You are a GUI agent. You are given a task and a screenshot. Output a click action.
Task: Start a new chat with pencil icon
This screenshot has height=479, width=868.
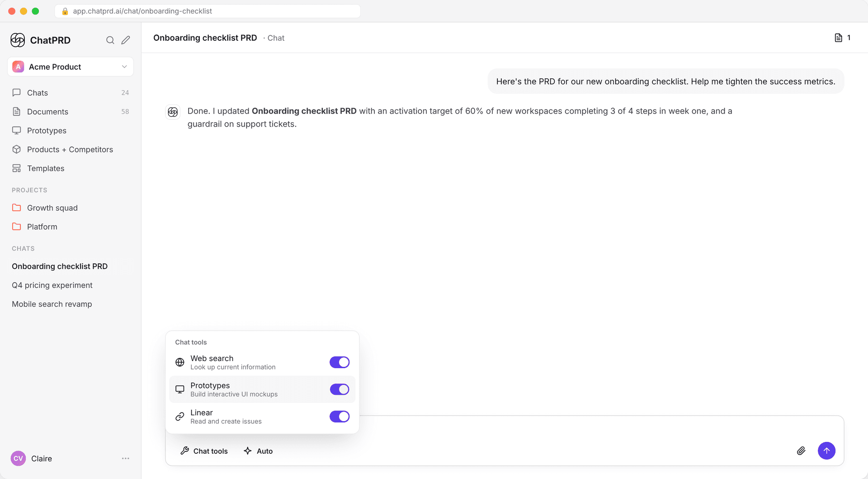tap(126, 40)
